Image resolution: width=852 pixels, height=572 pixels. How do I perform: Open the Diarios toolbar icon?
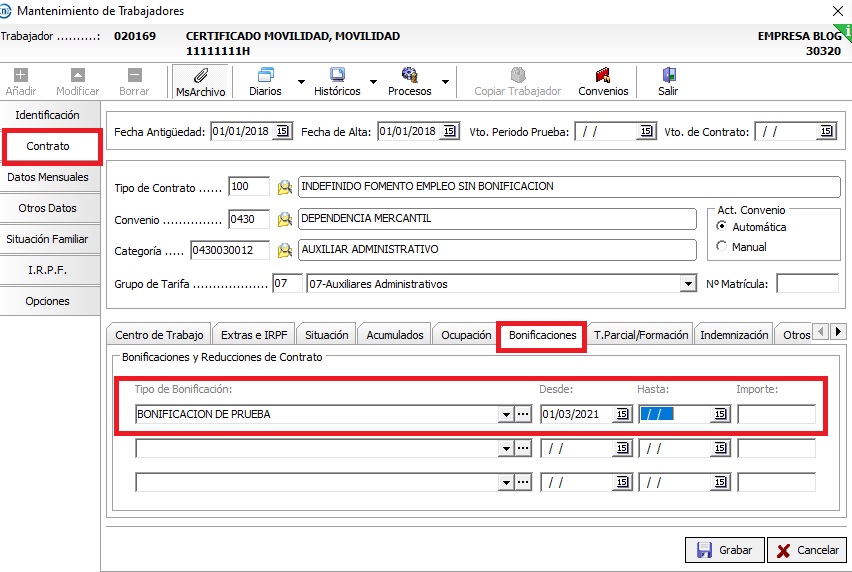click(266, 74)
